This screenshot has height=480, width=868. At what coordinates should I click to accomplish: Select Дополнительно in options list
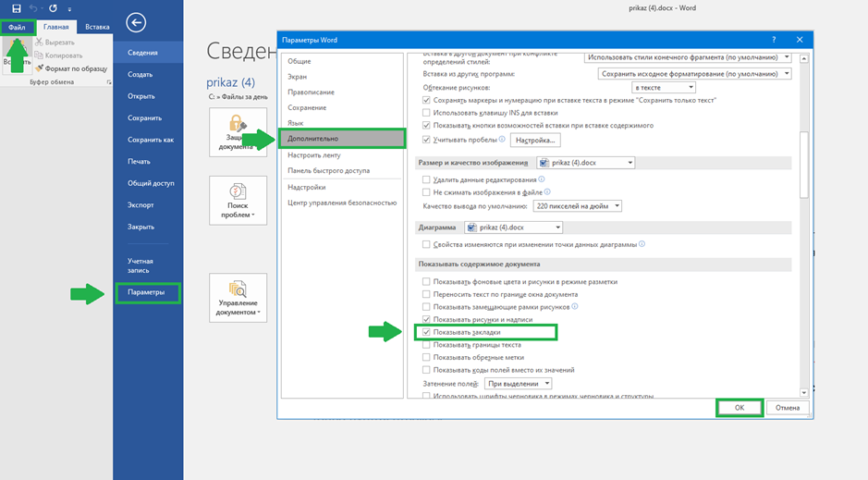[343, 139]
